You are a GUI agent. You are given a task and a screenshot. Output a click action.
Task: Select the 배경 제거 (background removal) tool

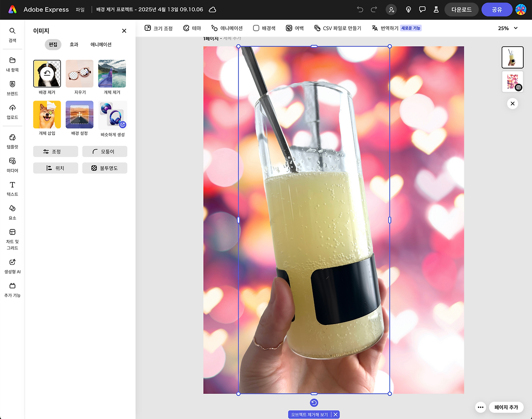point(47,74)
